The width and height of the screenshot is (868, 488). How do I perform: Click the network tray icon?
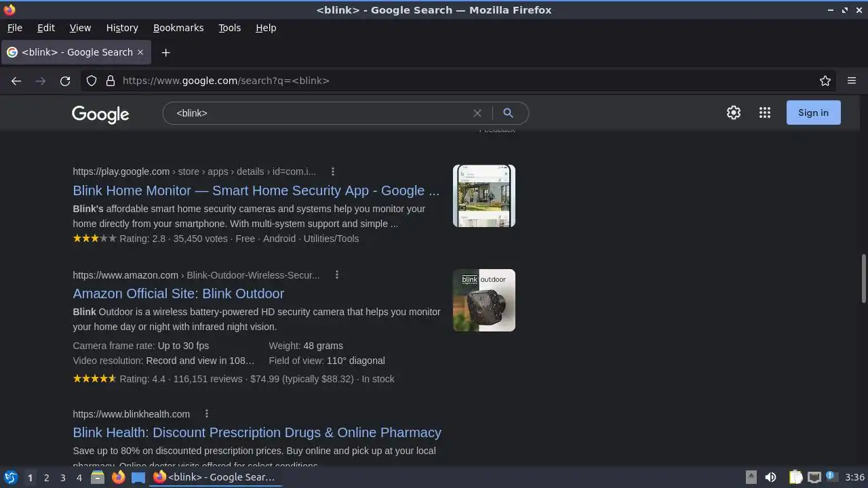[814, 477]
